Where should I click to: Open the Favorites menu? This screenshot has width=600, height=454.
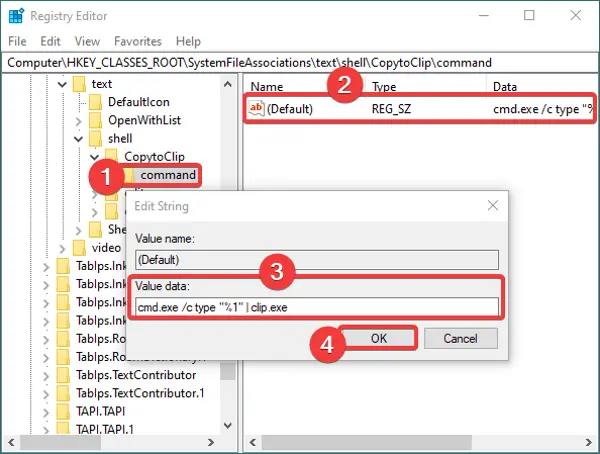coord(138,41)
